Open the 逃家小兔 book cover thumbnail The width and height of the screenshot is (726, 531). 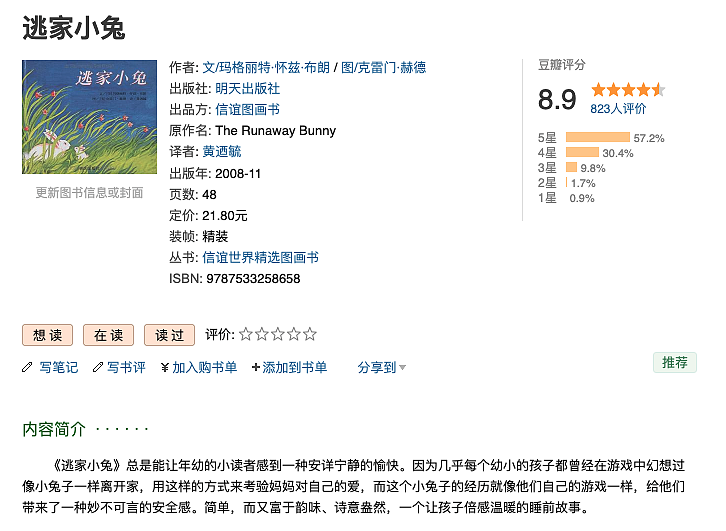point(89,119)
